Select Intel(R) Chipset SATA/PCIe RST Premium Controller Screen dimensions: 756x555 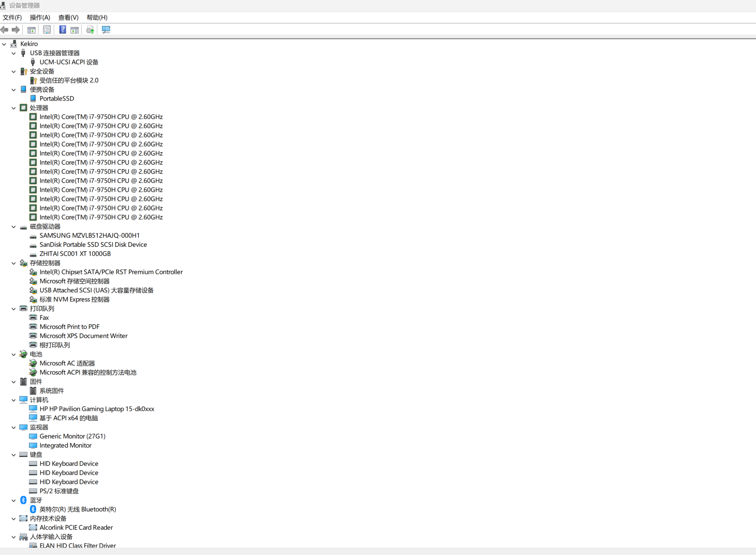click(111, 272)
